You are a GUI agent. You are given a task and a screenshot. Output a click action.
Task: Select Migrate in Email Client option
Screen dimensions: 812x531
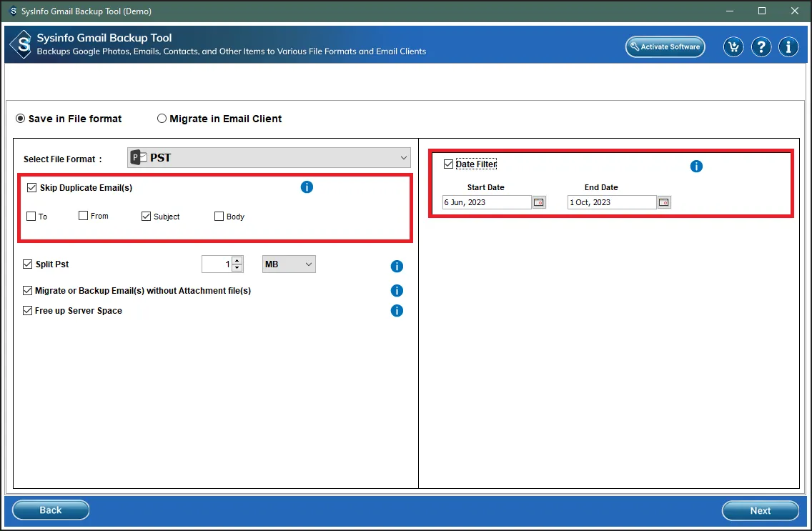(x=162, y=119)
